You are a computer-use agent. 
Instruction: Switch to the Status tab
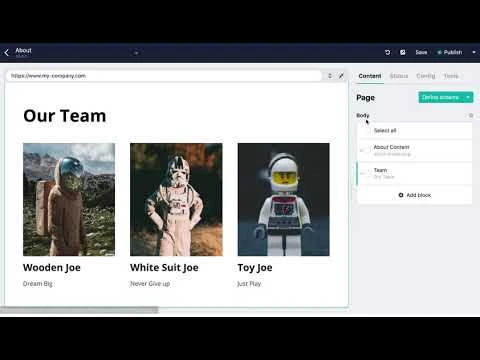(x=399, y=76)
